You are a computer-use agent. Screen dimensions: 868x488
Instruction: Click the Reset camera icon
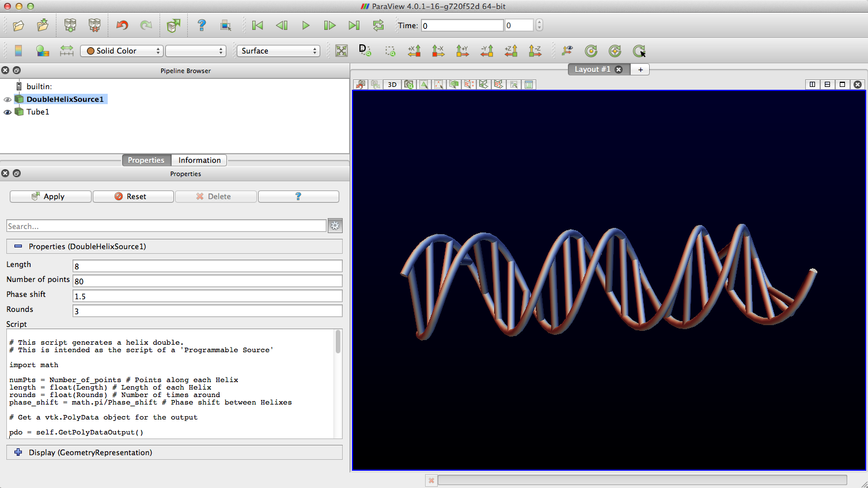341,51
